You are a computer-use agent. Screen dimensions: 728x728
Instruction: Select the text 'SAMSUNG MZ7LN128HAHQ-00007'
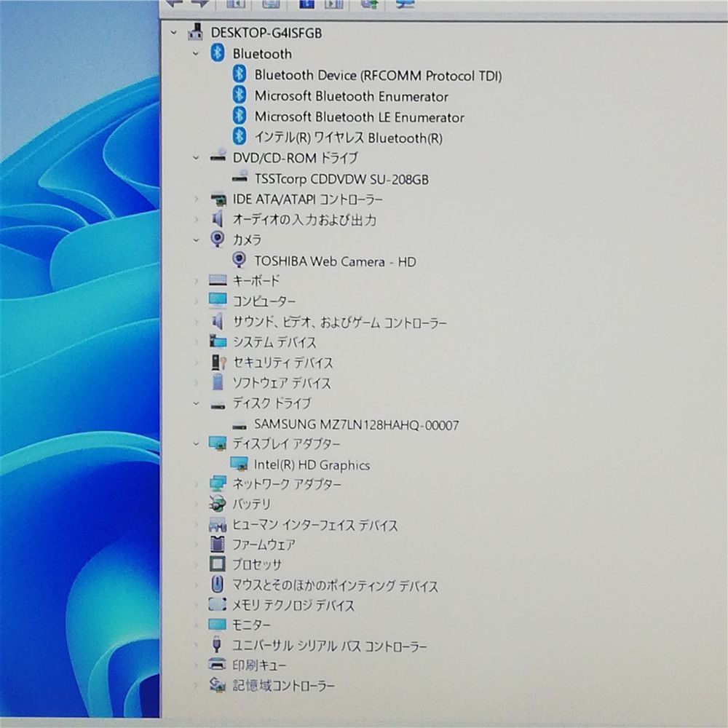pyautogui.click(x=357, y=424)
